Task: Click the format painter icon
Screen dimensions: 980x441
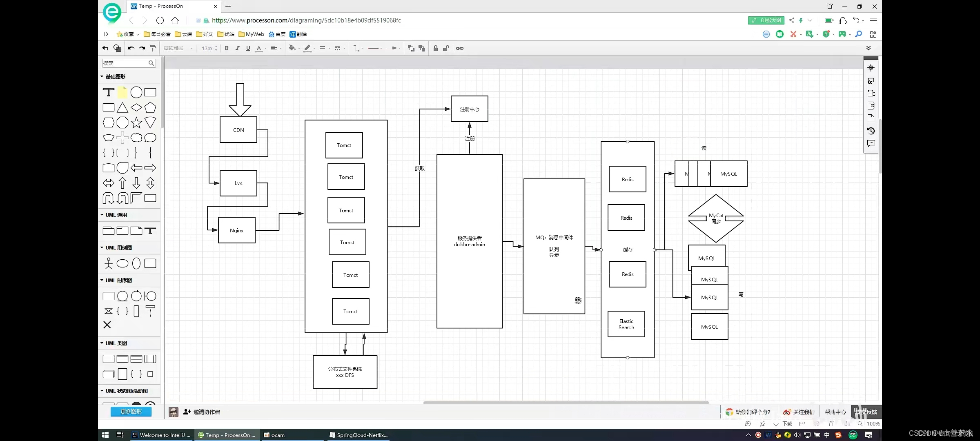Action: click(153, 48)
